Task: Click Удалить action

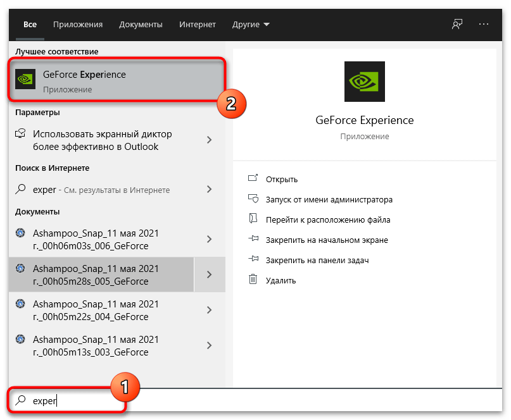Action: (x=281, y=280)
